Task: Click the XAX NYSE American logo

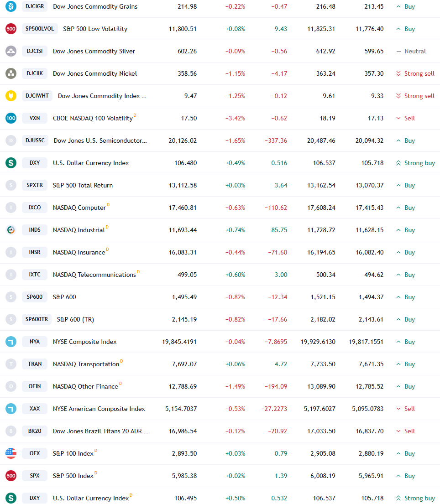Action: 11,409
